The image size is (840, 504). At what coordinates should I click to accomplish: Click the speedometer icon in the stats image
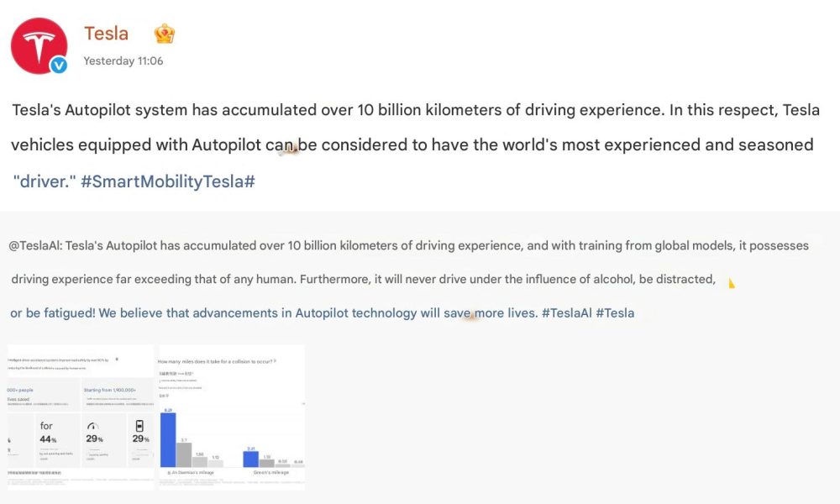[x=93, y=426]
